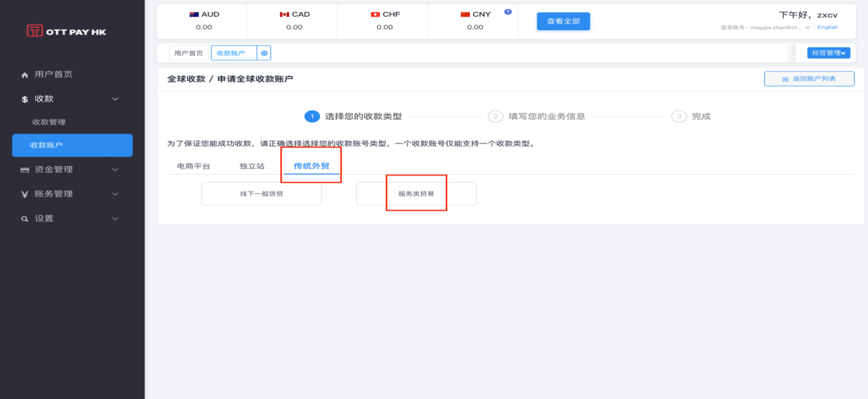Click the 返回账户列表 button
The width and height of the screenshot is (868, 399).
coord(809,79)
